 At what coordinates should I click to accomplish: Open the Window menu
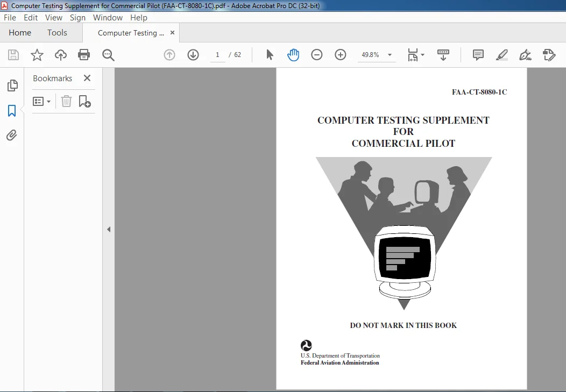pyautogui.click(x=108, y=18)
